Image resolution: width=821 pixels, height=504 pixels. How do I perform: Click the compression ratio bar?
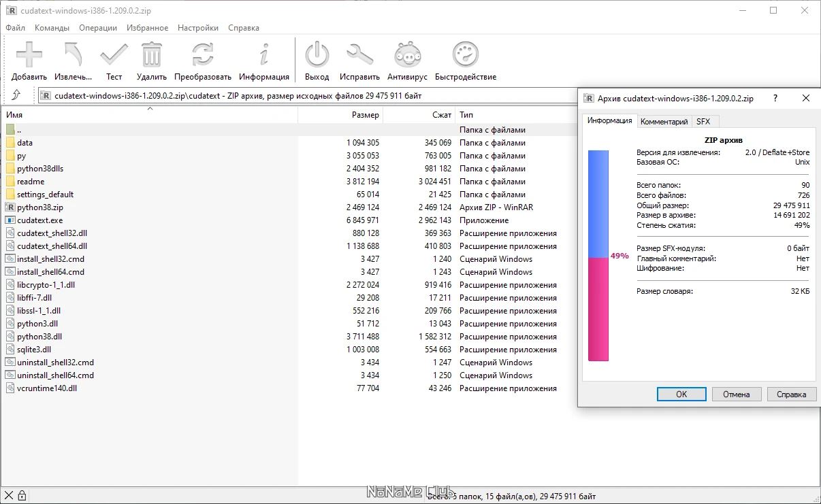(x=598, y=256)
